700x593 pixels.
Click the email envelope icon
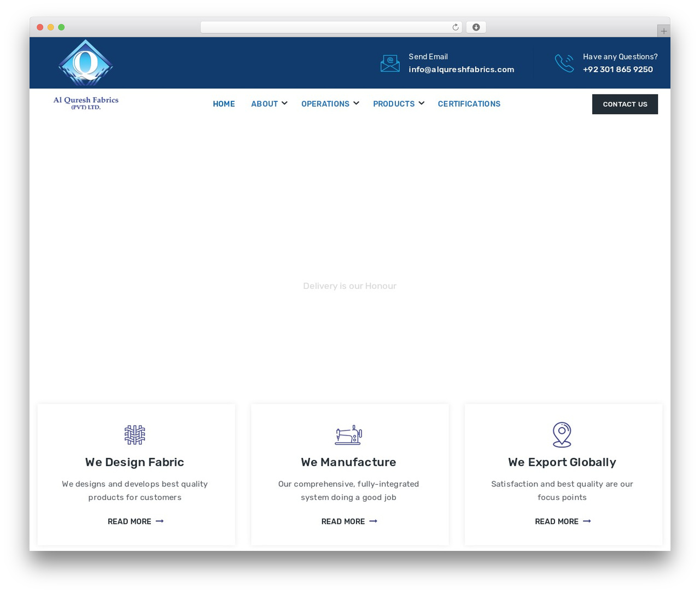click(x=390, y=63)
